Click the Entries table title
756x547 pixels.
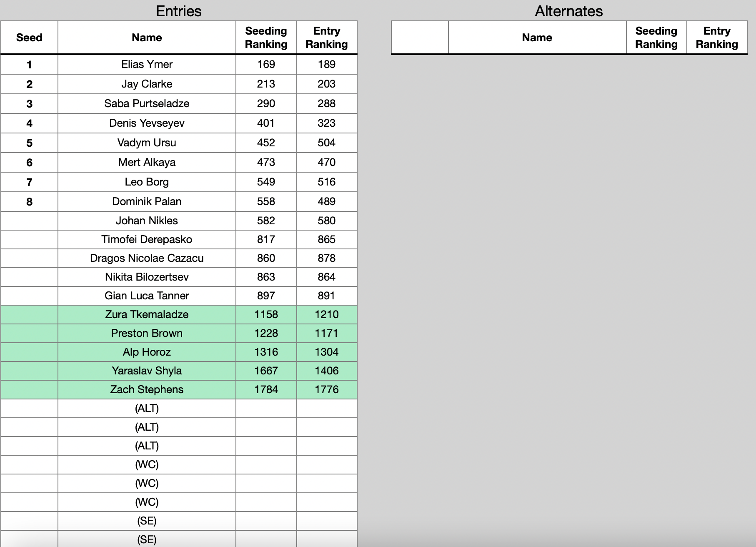click(x=178, y=11)
